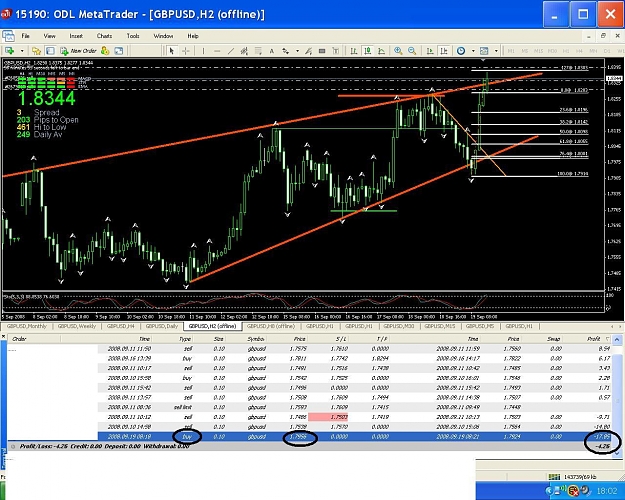The image size is (625, 500).
Task: Toggle the Chart Shift icon
Action: pyautogui.click(x=444, y=51)
